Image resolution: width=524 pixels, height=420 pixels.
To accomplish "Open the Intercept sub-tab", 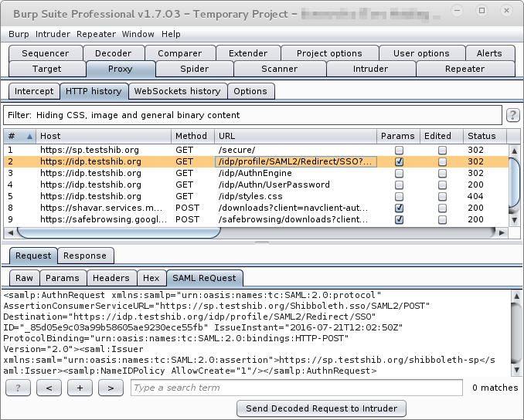I will [34, 91].
